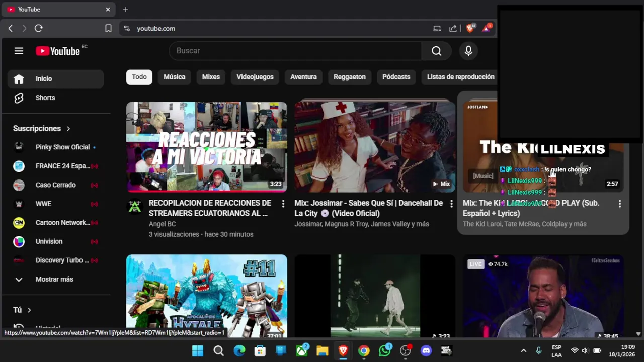This screenshot has width=644, height=362.
Task: Switch to the YouTube browser tab
Action: coord(58,9)
